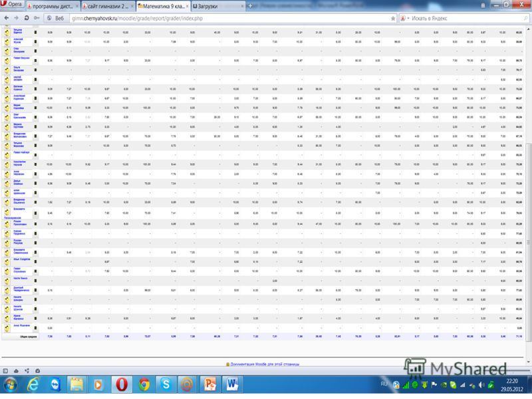The height and width of the screenshot is (399, 532).
Task: Open the closed tabs trash icon
Action: [483, 5]
